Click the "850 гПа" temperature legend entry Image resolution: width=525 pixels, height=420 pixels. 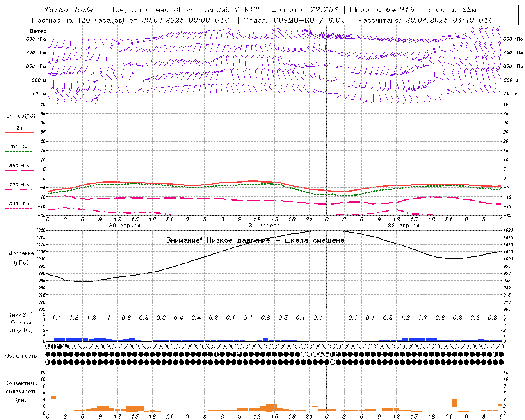click(19, 166)
